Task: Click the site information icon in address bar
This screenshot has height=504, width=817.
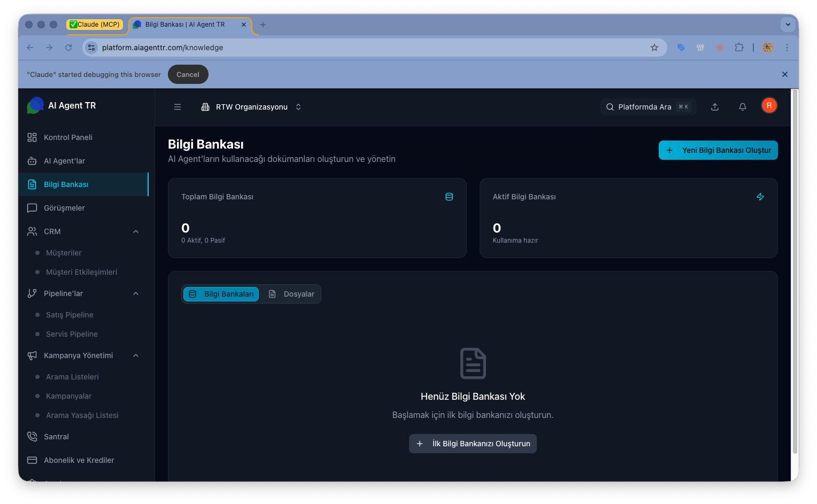Action: click(91, 48)
